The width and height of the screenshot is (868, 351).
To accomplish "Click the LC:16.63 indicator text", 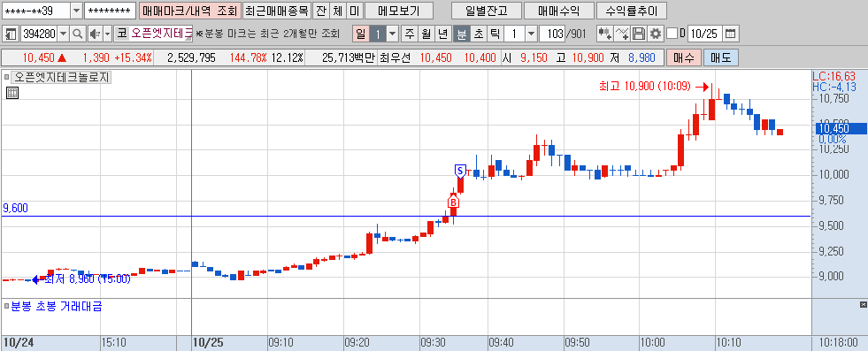I will [833, 76].
